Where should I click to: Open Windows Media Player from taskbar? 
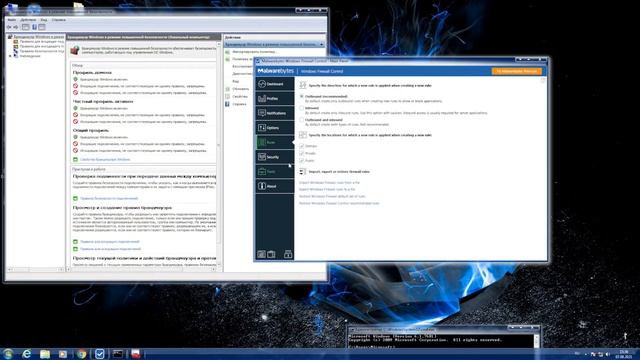63,354
